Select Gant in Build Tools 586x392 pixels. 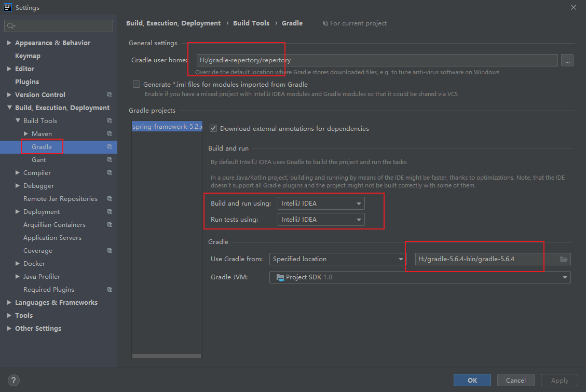38,160
